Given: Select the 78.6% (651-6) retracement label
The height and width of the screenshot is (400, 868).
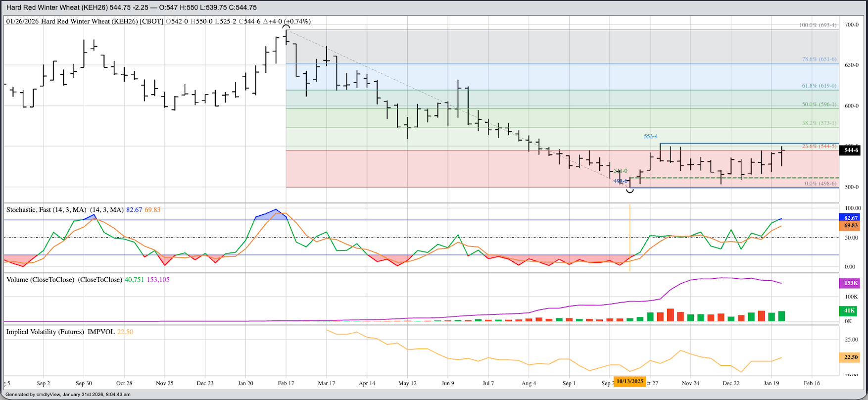Looking at the screenshot, I should tap(819, 59).
